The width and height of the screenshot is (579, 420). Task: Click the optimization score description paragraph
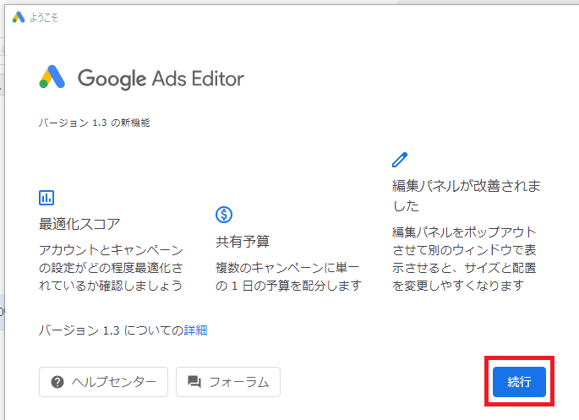pos(111,268)
